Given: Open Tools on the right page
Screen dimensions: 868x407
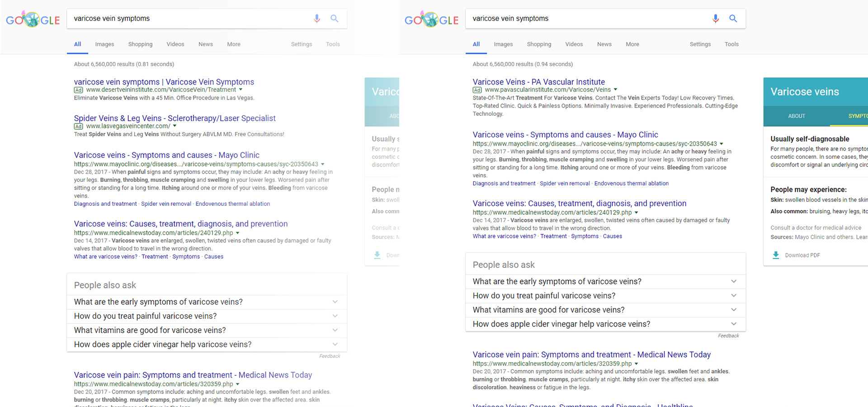Looking at the screenshot, I should [731, 44].
